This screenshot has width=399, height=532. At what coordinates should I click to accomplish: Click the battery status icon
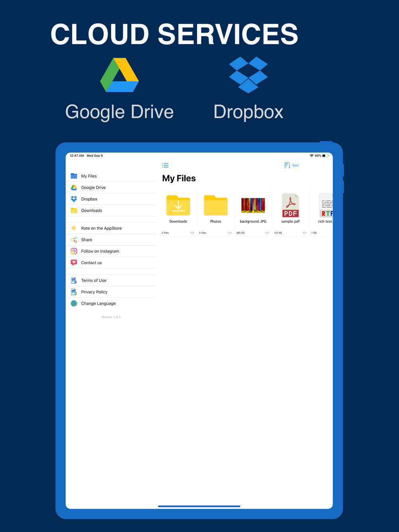coord(326,156)
